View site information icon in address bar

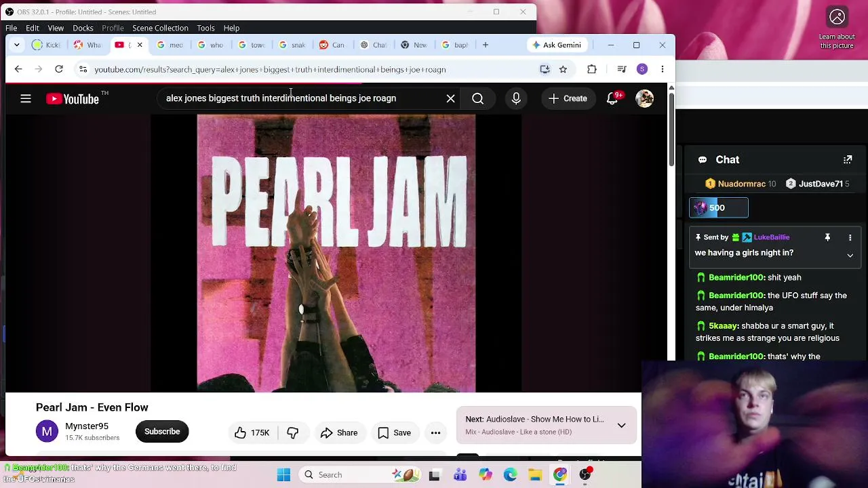point(83,69)
